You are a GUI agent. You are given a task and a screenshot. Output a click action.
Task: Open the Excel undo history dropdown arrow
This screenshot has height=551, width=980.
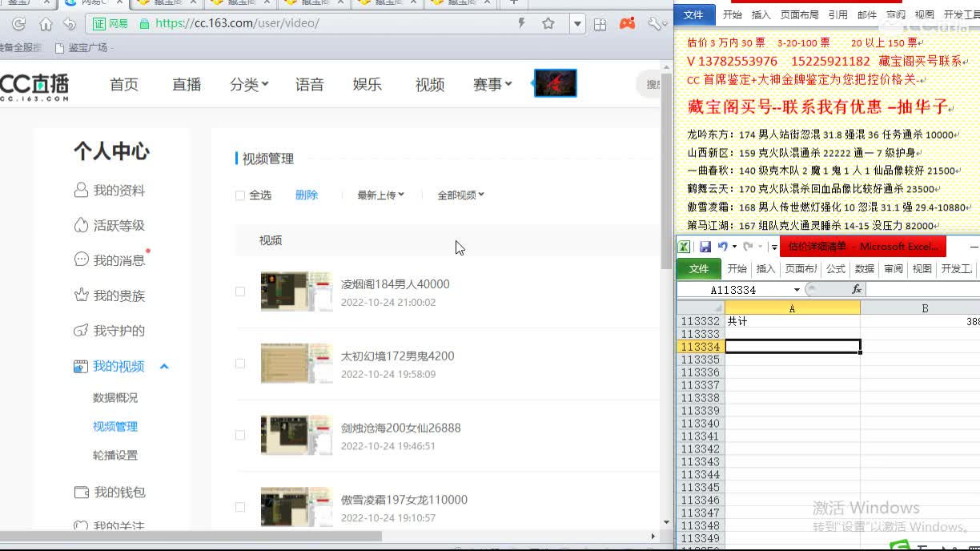pyautogui.click(x=734, y=247)
